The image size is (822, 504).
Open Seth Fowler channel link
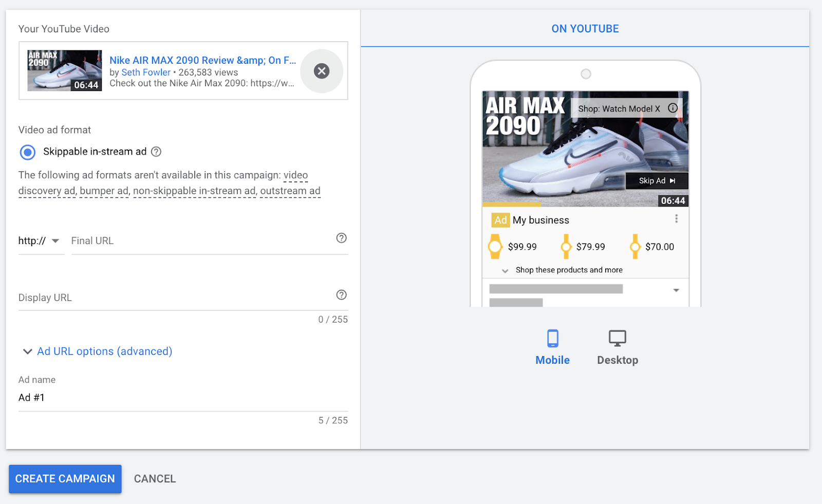146,72
